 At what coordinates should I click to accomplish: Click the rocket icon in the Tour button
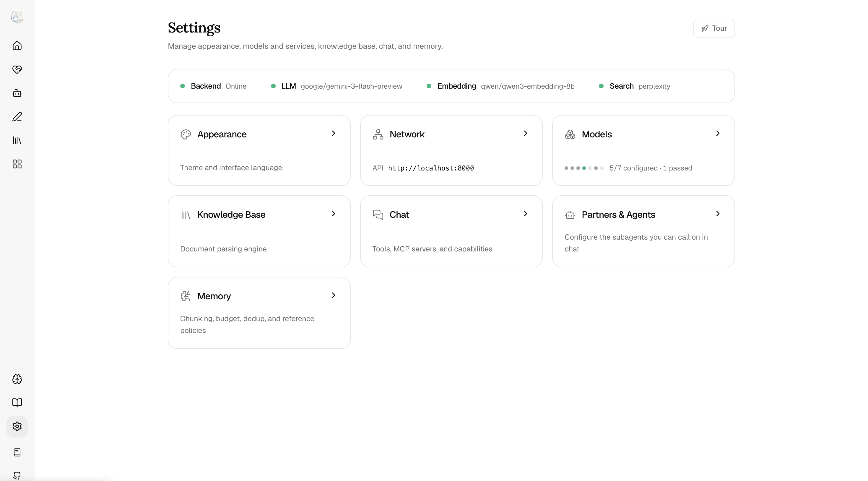705,28
